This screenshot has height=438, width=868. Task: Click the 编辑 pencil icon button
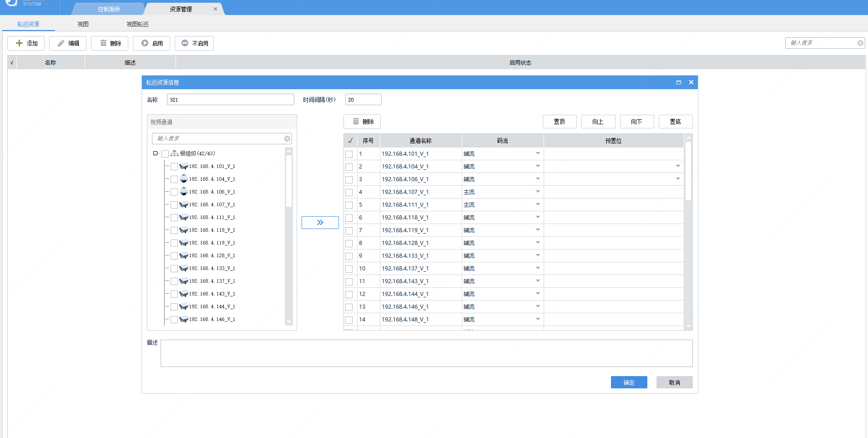(x=68, y=43)
